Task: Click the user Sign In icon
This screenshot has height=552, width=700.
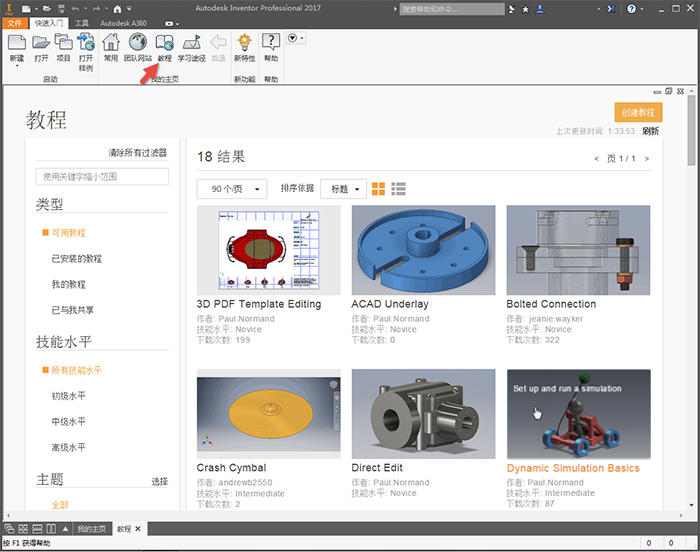Action: point(540,8)
